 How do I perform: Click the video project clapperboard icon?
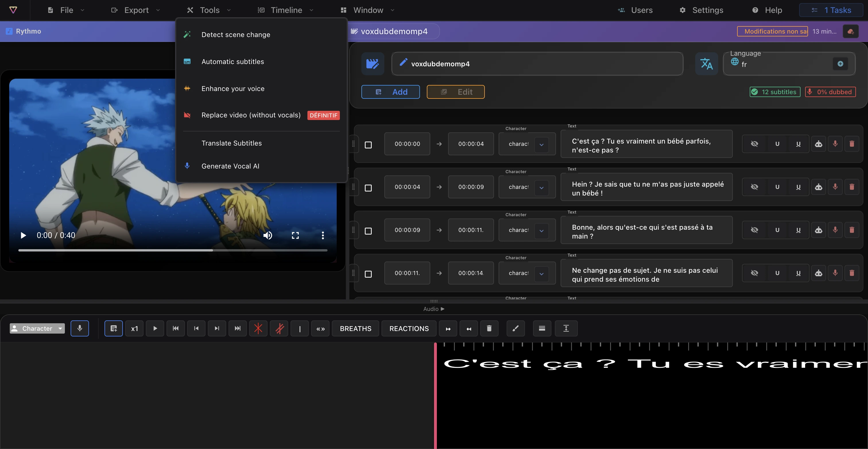click(x=373, y=64)
